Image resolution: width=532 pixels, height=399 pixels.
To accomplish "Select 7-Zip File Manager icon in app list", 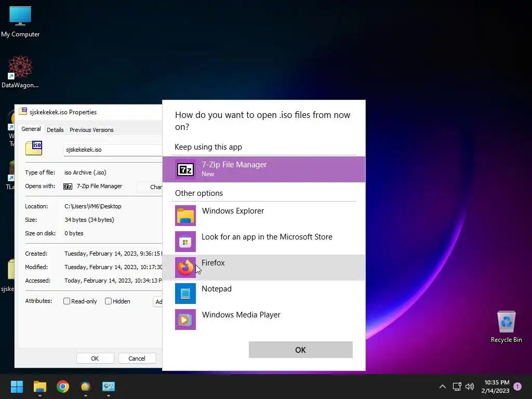I will pyautogui.click(x=185, y=169).
